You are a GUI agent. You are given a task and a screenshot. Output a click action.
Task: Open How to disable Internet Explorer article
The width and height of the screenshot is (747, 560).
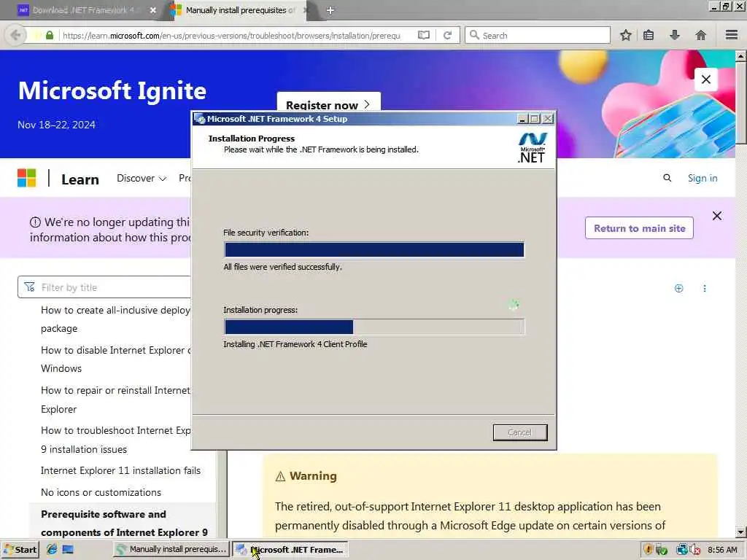115,359
